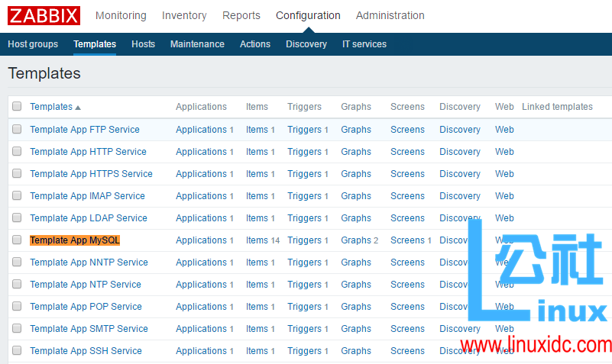Switch to Actions tab

pos(255,44)
